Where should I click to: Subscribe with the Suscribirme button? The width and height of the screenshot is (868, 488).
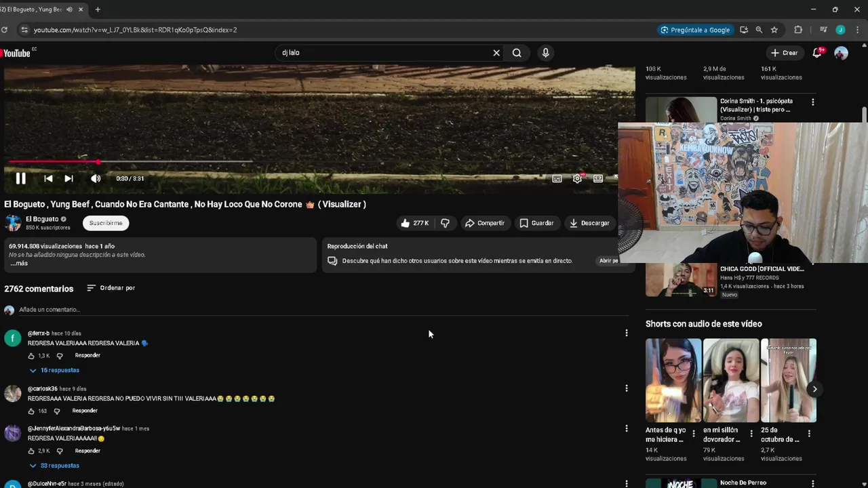point(106,223)
